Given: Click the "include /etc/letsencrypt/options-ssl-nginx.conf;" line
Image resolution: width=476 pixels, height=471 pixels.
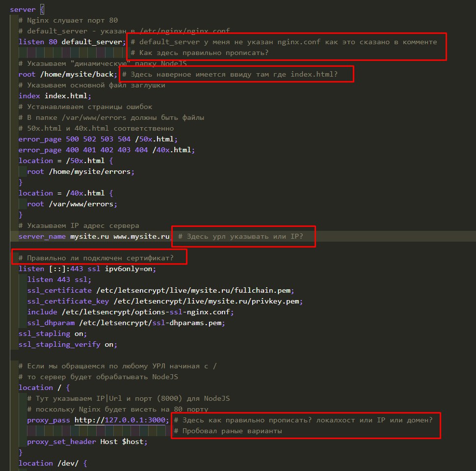Looking at the screenshot, I should [x=131, y=312].
